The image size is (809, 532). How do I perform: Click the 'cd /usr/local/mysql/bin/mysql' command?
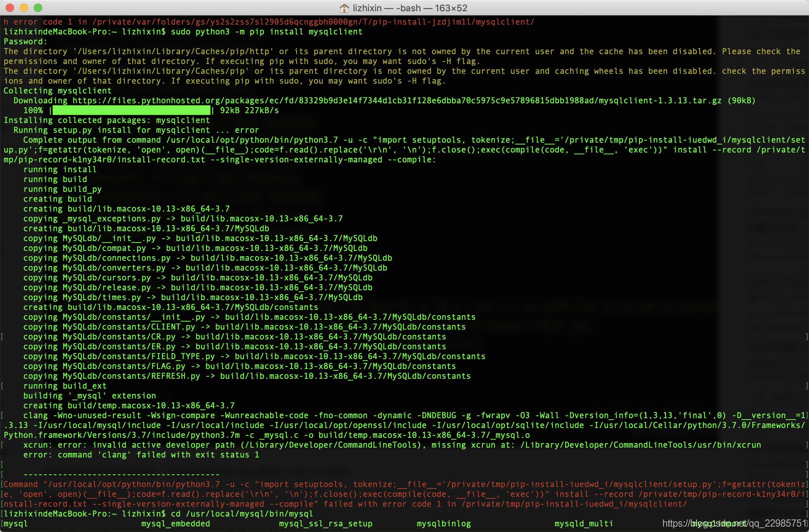(x=242, y=514)
